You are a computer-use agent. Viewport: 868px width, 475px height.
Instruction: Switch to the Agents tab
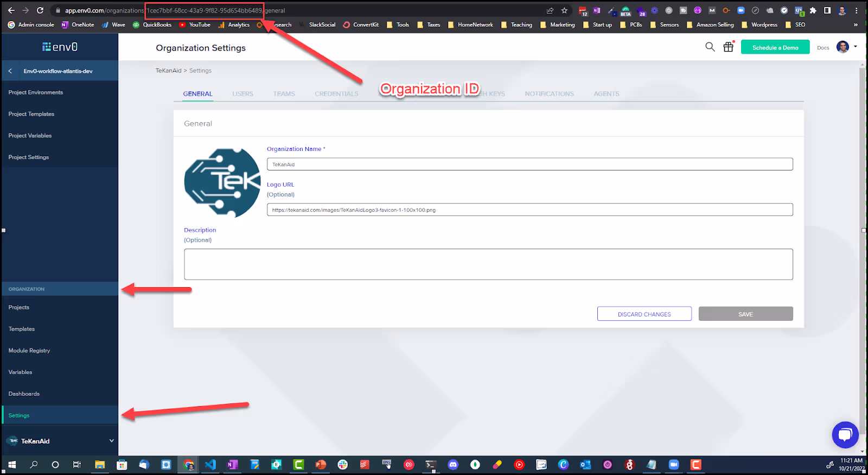click(606, 94)
